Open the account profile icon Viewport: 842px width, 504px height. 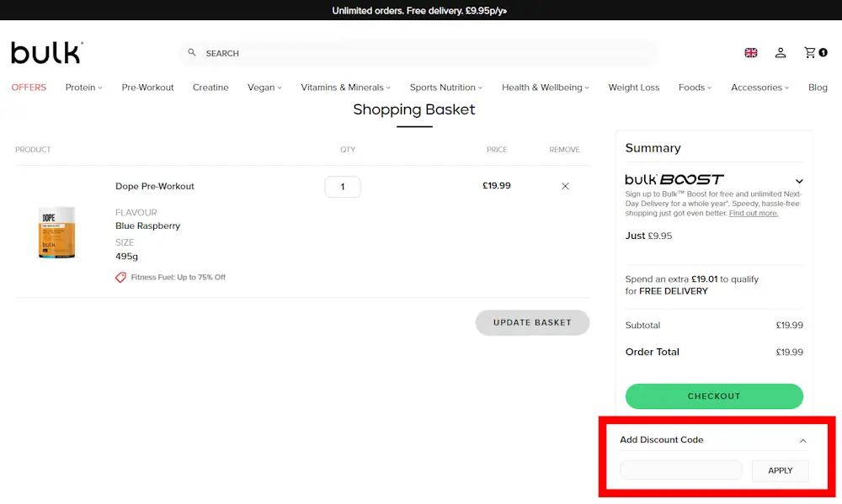781,53
